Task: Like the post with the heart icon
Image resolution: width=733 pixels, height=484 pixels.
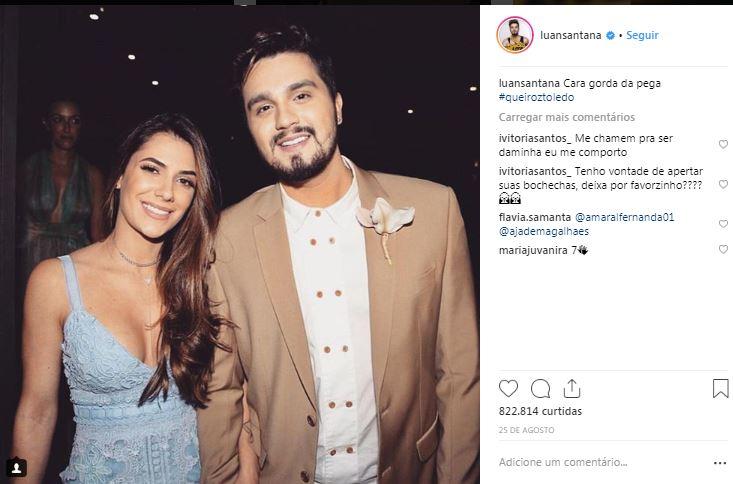Action: [x=508, y=388]
